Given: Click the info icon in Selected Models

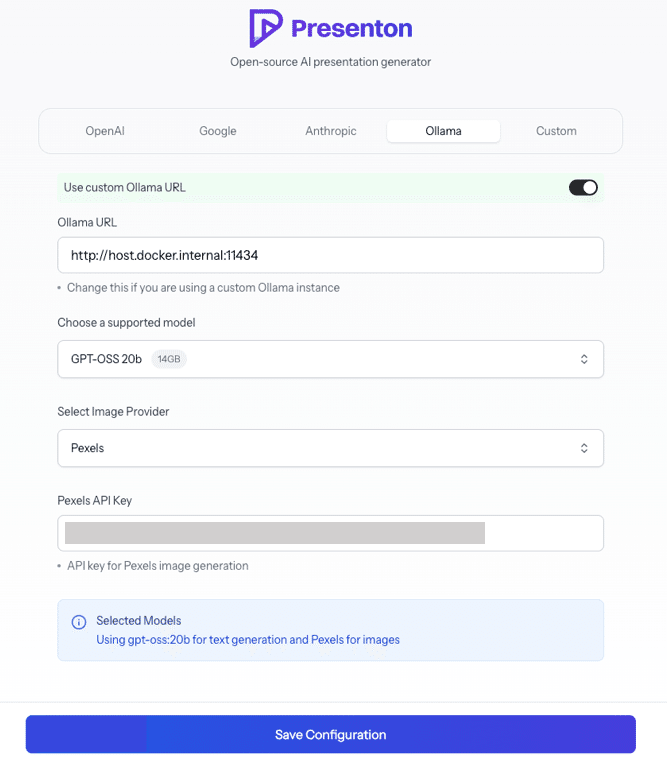Looking at the screenshot, I should tap(79, 622).
